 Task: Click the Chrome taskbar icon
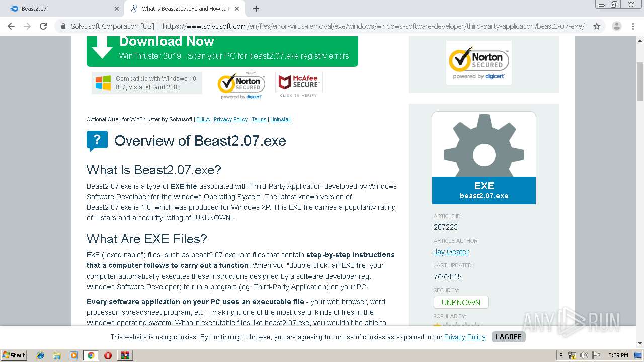coord(91,355)
